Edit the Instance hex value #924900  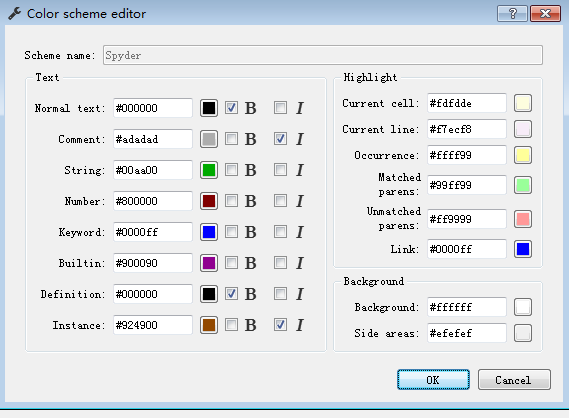(x=152, y=325)
